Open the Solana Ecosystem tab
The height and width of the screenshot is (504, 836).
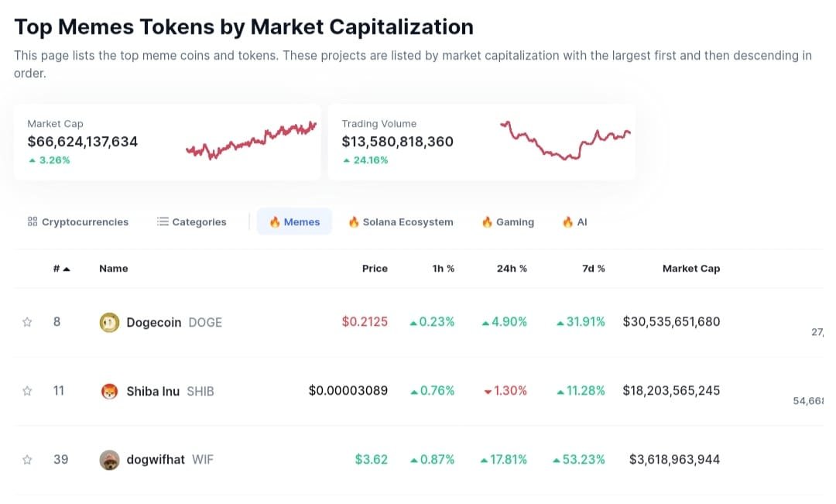[401, 221]
